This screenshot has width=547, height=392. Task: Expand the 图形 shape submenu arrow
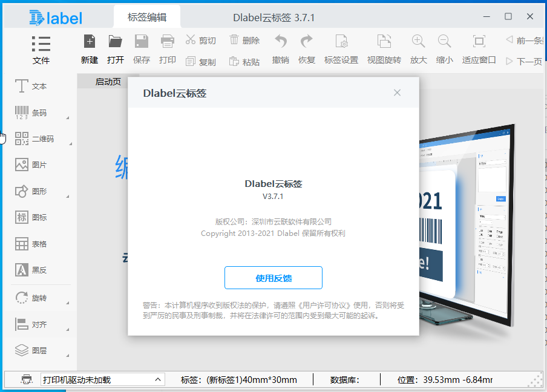(68, 197)
